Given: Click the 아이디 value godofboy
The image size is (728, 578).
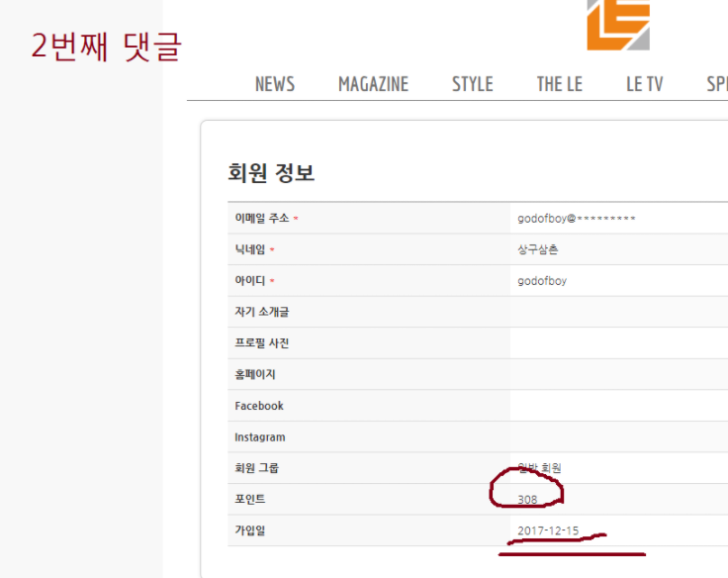Looking at the screenshot, I should coord(542,281).
